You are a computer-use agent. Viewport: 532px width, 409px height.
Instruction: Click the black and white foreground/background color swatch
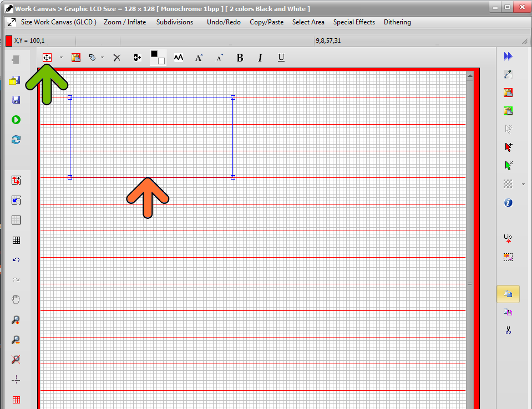158,57
